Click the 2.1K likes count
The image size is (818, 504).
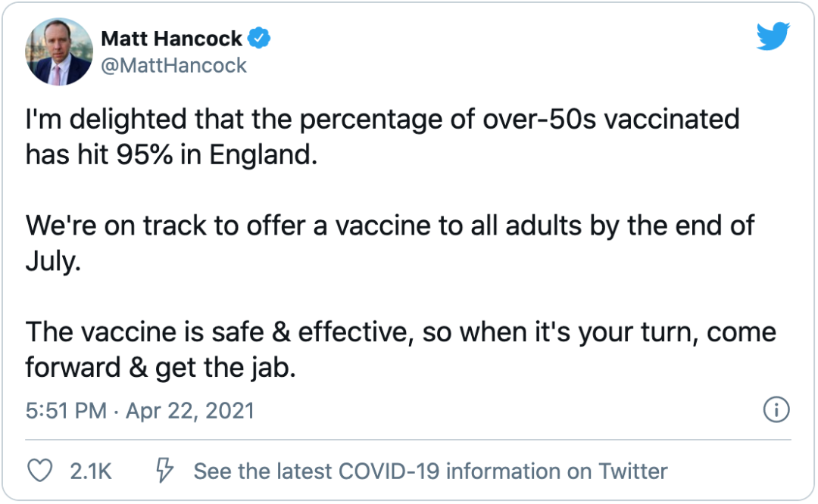[x=91, y=471]
